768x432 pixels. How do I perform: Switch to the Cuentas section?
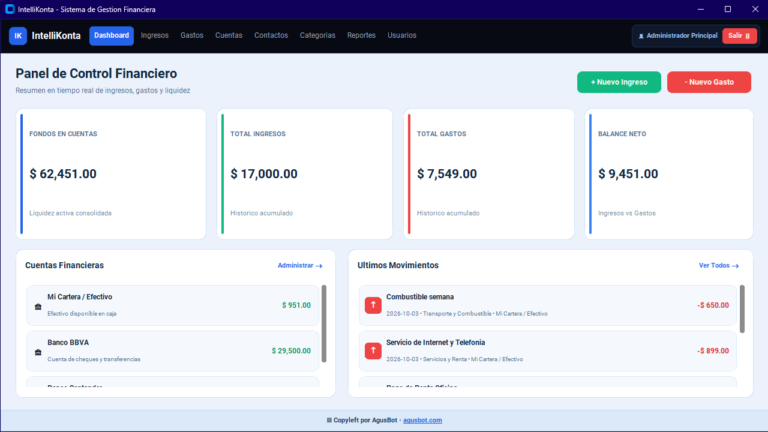[229, 36]
